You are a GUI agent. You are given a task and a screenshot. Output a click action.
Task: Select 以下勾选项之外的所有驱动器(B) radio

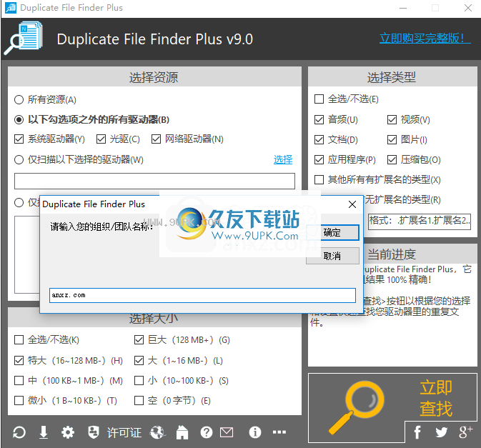coord(19,119)
